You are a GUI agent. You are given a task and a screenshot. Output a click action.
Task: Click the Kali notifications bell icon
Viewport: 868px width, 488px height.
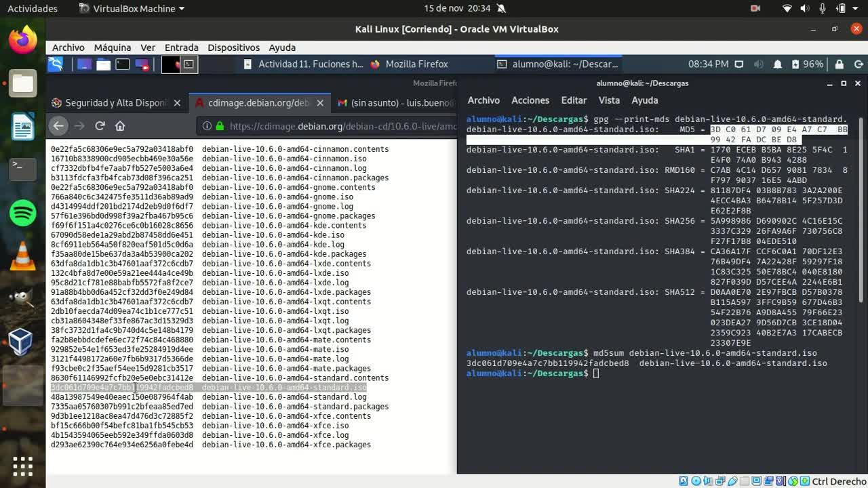(778, 64)
